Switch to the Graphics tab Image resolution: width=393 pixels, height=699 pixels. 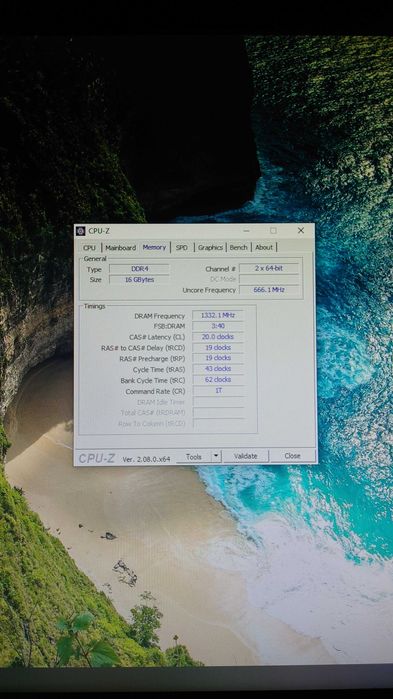coord(210,247)
